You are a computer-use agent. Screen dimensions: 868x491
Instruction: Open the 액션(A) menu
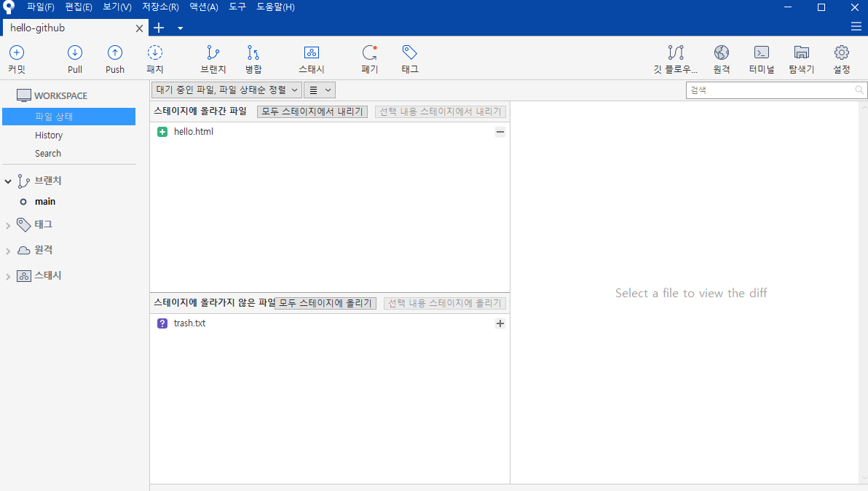(204, 7)
